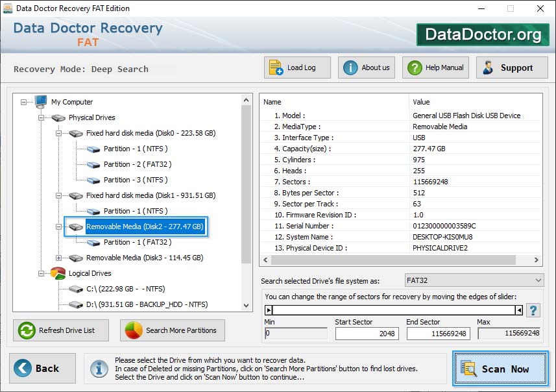Click the About us info icon
This screenshot has width=556, height=392.
(350, 67)
